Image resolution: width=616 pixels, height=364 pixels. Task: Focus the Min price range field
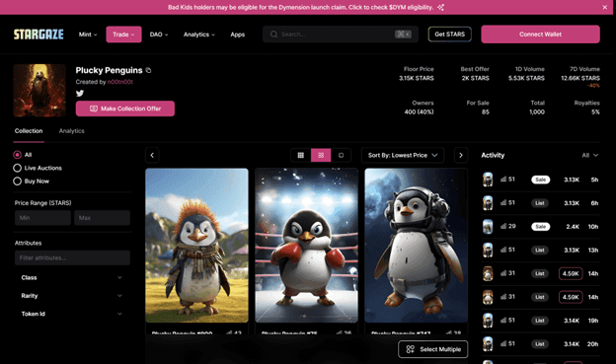[x=42, y=218]
